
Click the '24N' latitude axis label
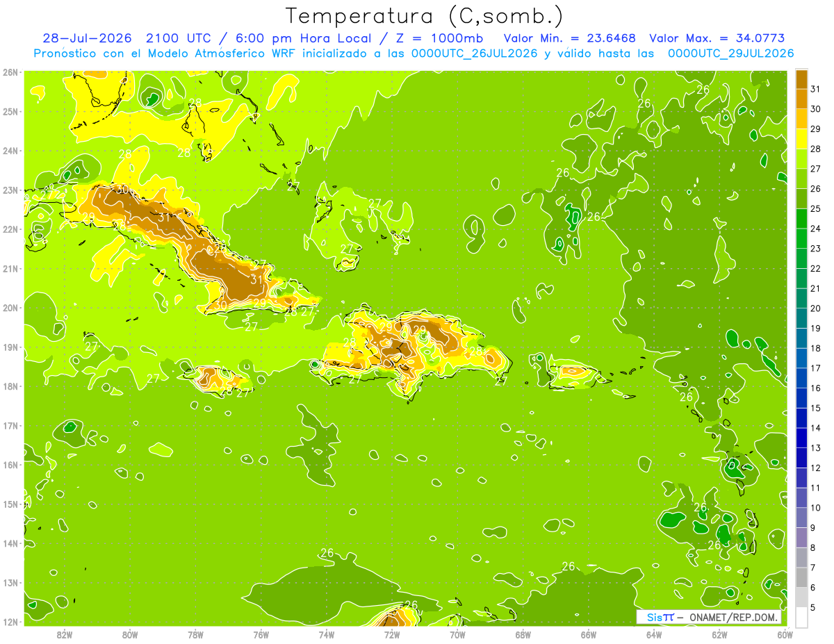click(10, 151)
